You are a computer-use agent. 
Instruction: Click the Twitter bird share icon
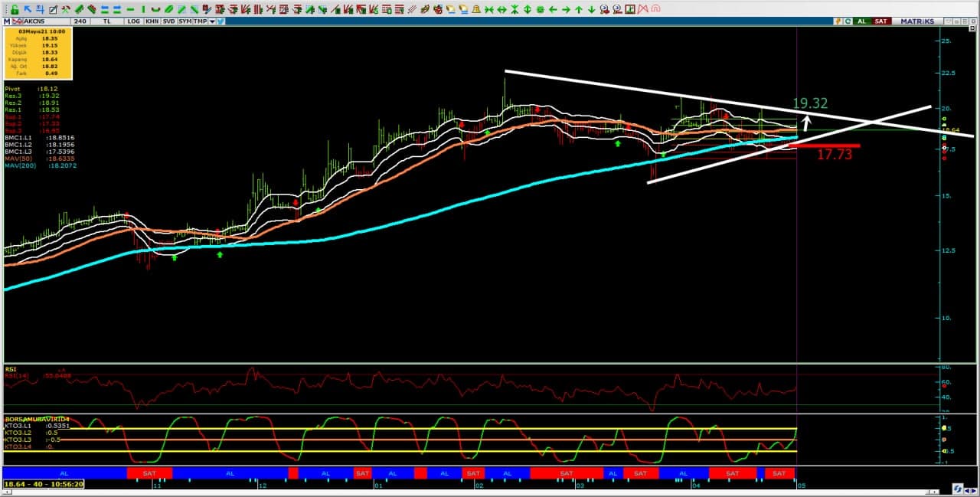tap(220, 21)
